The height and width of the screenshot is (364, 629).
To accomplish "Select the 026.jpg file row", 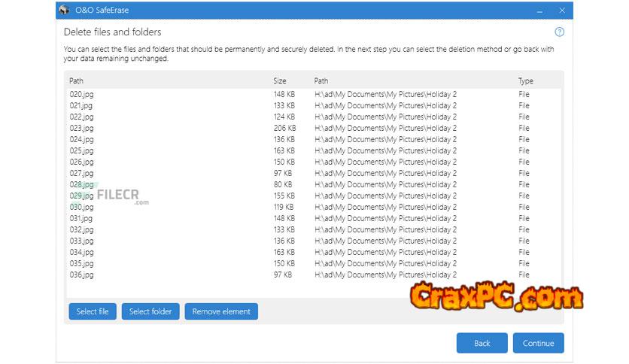I will [x=314, y=162].
